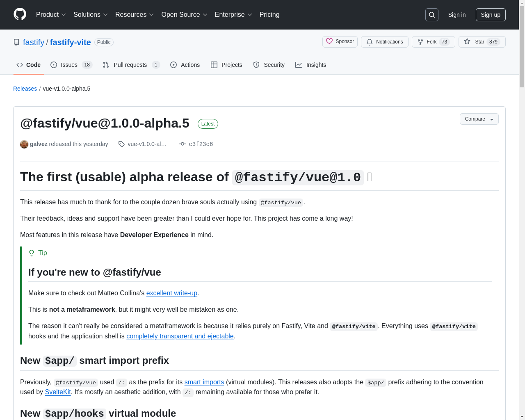Open completely transparent and ejectable link
Screen dimensions: 525x420
coord(180,336)
